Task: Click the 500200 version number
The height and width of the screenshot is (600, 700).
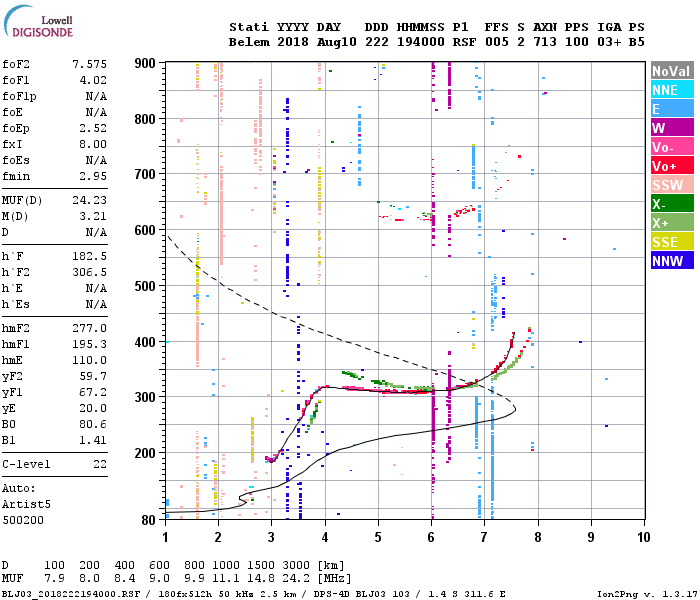Action: click(23, 520)
